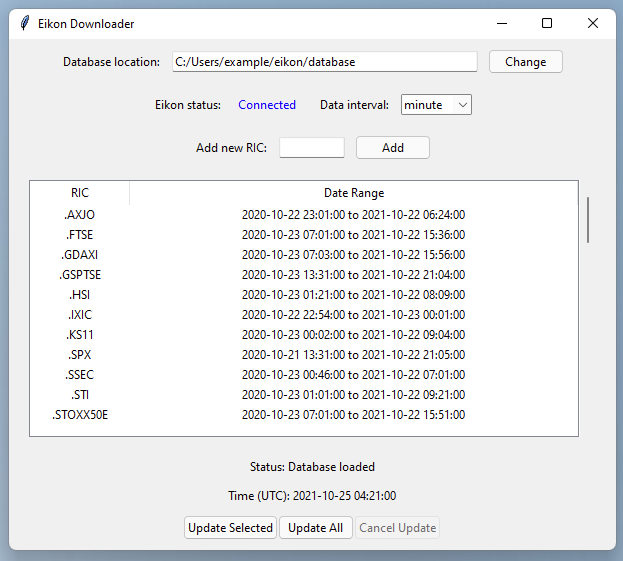Click the RIC list vertical scrollbar
623x561 pixels.
point(588,220)
